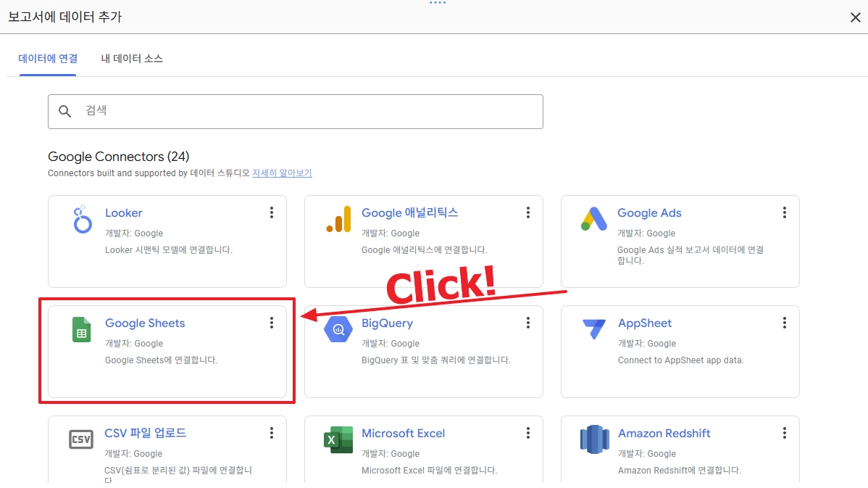Click the Amazon Redshift logo
Viewport: 868px width, 488px height.
coord(594,439)
